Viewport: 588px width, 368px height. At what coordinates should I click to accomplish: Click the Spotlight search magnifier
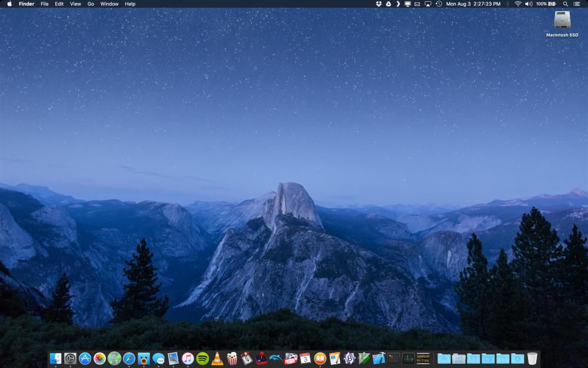(566, 4)
